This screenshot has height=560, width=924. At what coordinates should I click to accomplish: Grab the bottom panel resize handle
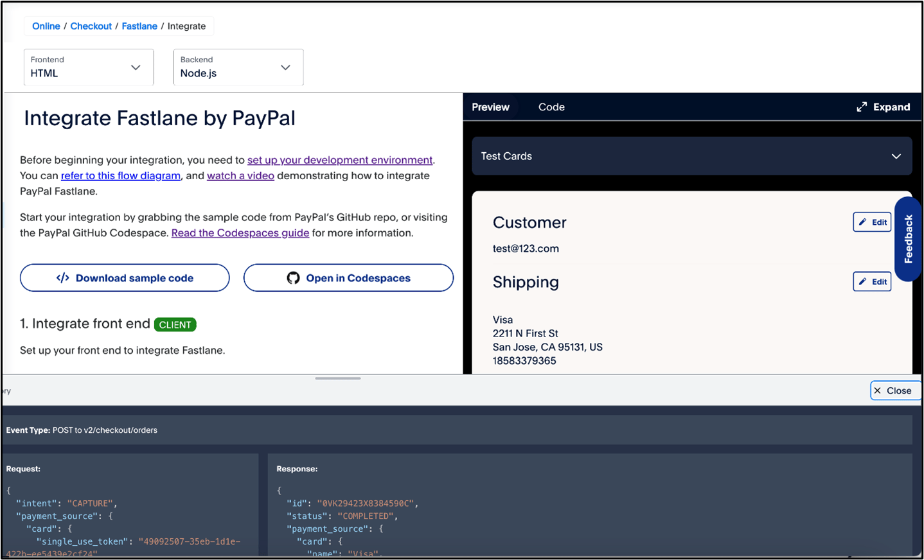338,378
